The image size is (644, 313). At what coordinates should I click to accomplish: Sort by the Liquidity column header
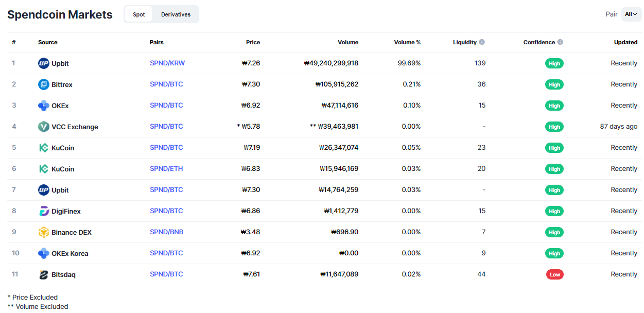465,42
